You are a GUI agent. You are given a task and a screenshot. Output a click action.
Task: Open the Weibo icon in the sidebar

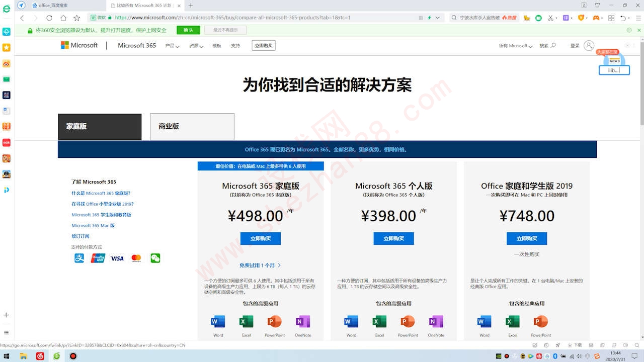tap(7, 63)
